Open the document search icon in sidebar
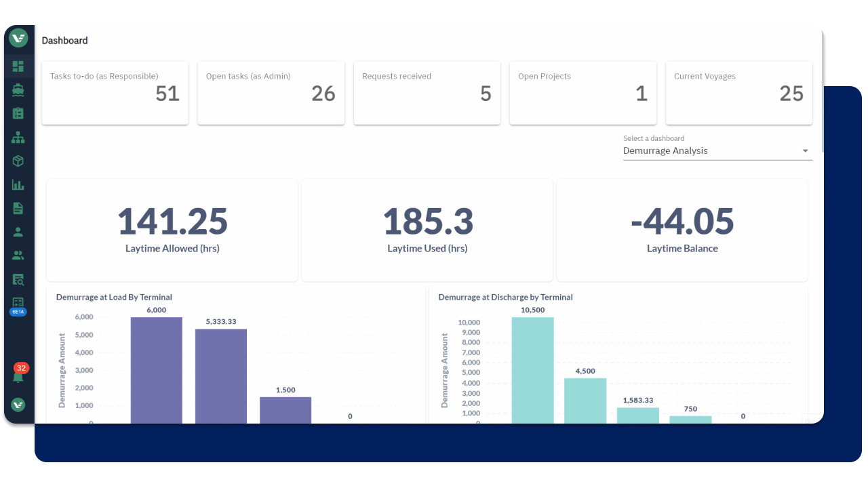868x488 pixels. tap(18, 279)
